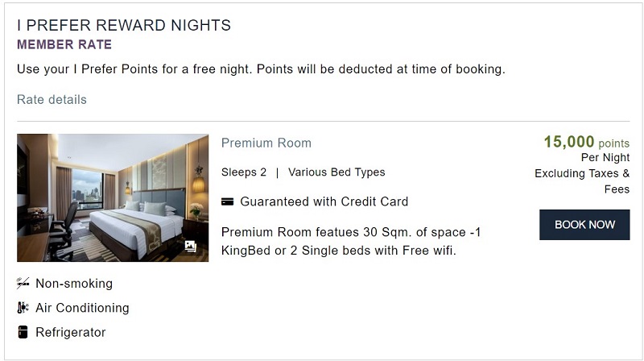
Task: Click the BOOK NOW button
Action: pos(584,225)
